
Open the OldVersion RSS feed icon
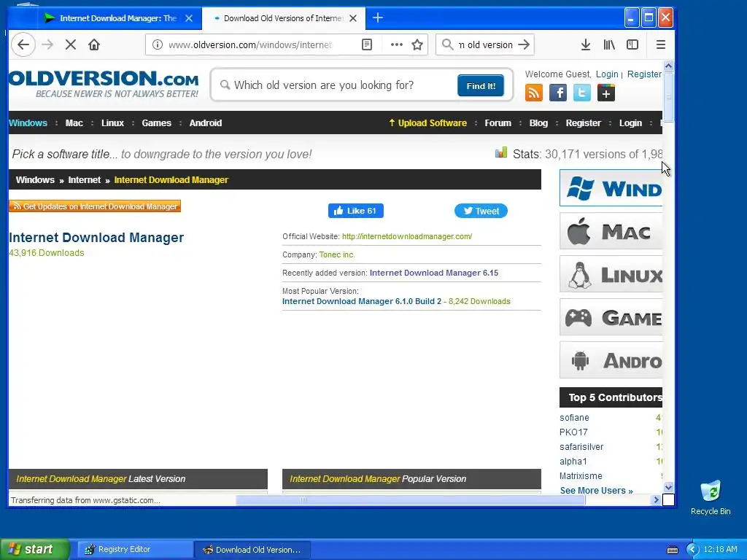coord(534,93)
